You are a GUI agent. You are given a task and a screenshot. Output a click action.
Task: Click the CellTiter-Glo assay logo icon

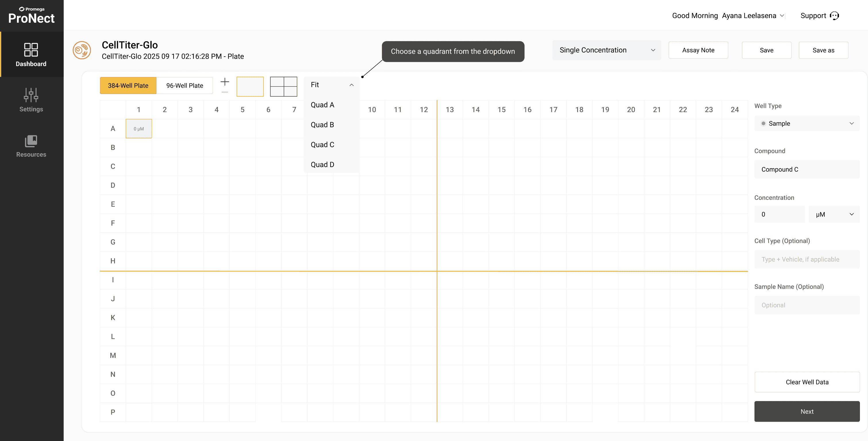click(x=82, y=50)
